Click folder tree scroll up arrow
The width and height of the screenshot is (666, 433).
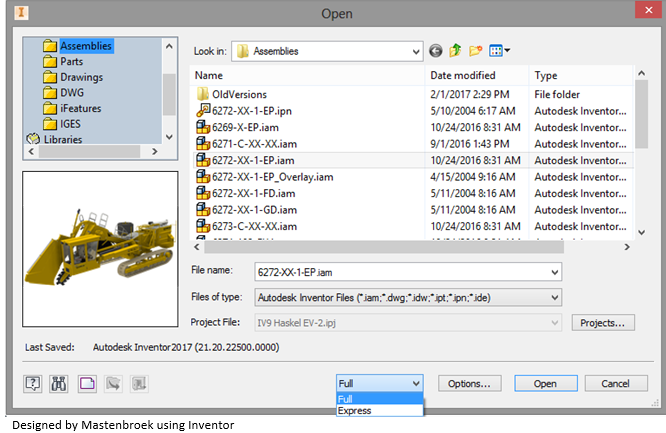coord(169,46)
